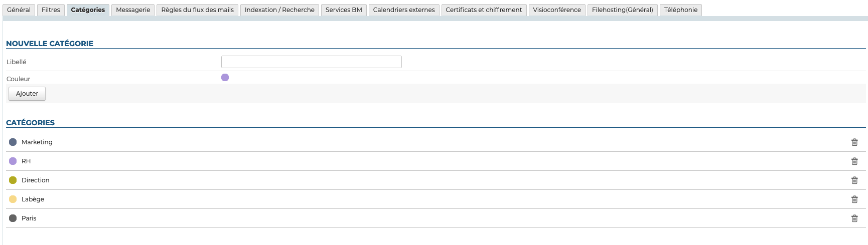Focus the Libellé text field
868x245 pixels.
pyautogui.click(x=311, y=62)
